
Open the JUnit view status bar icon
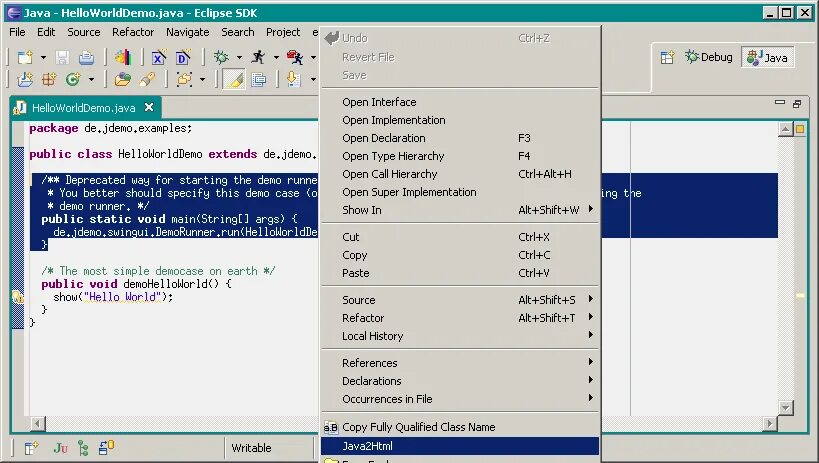point(61,448)
